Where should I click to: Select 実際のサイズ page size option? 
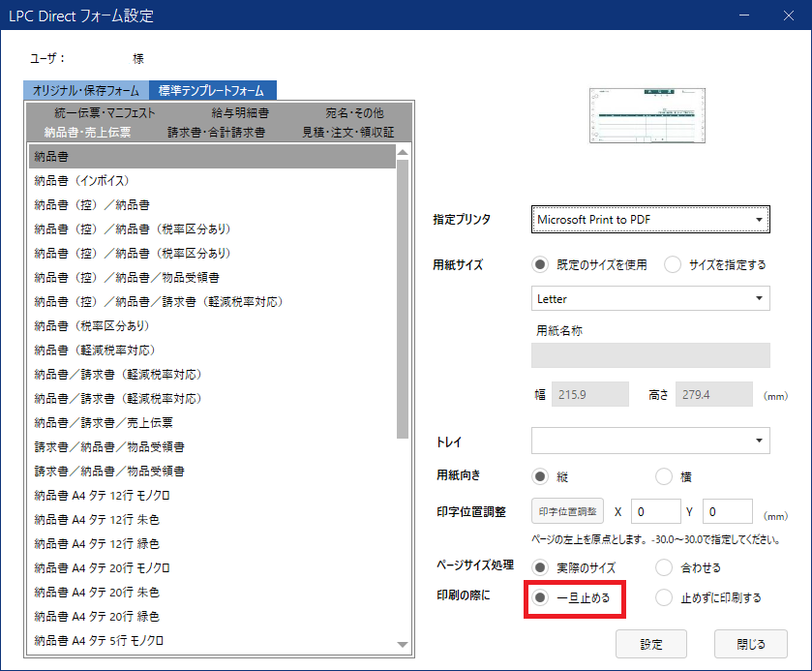(540, 567)
